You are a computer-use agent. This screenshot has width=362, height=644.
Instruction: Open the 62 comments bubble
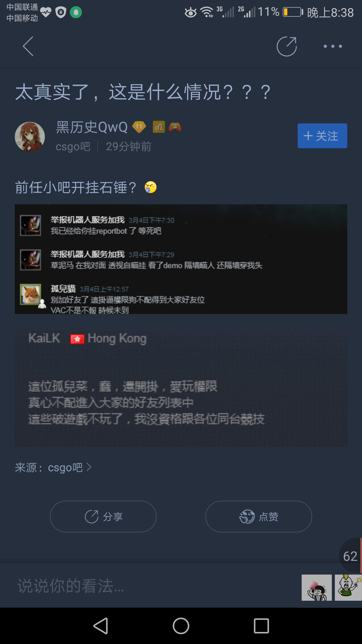point(350,556)
